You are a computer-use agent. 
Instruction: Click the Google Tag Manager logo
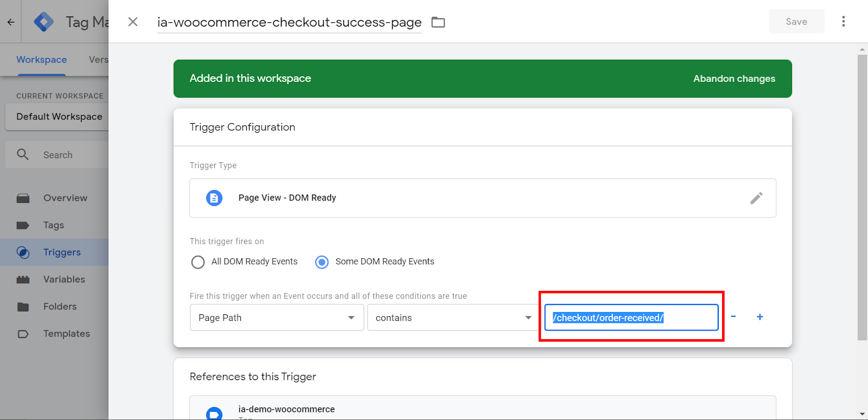click(x=43, y=22)
